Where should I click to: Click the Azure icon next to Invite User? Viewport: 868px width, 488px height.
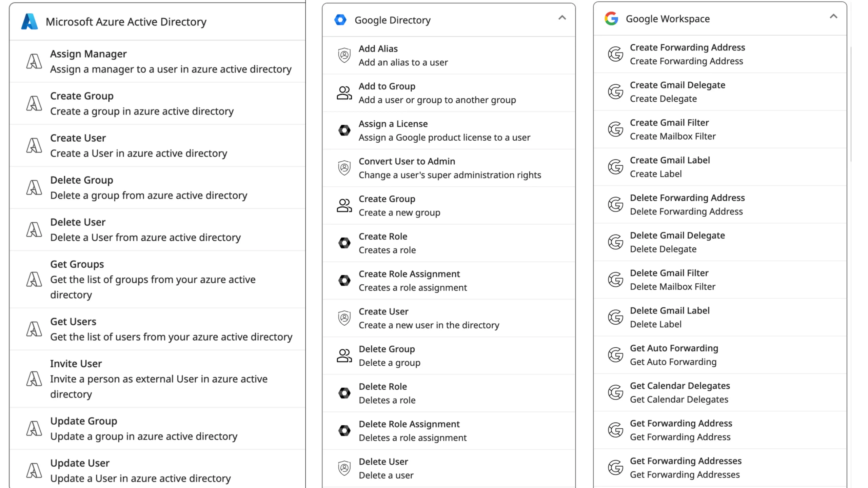[34, 379]
